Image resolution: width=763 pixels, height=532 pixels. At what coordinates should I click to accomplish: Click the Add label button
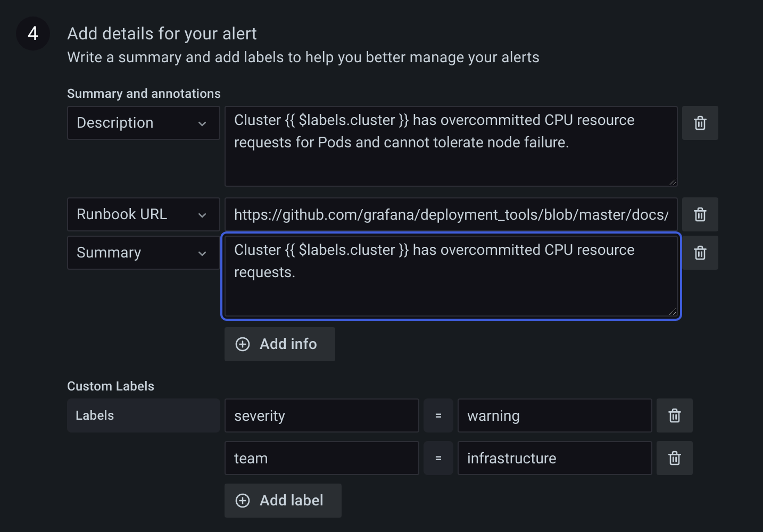(283, 500)
